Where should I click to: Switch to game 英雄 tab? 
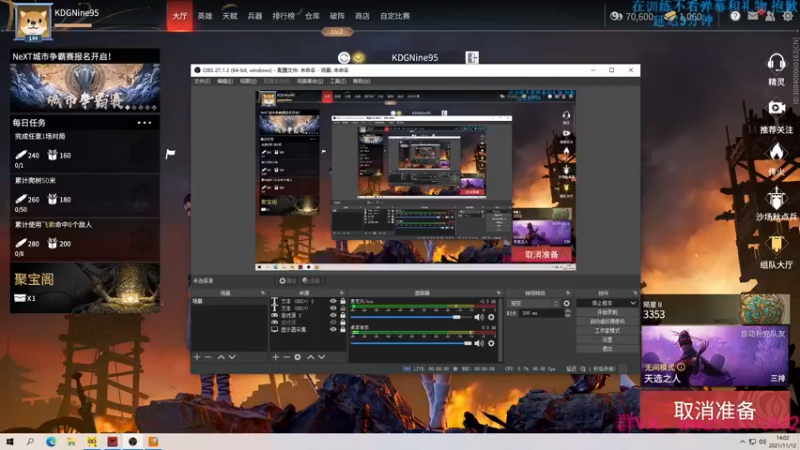click(205, 16)
